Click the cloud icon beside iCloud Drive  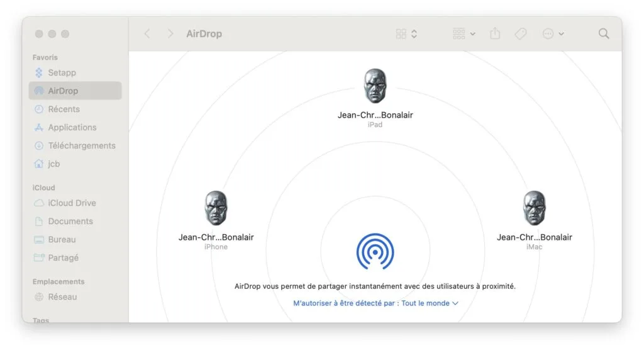click(38, 203)
